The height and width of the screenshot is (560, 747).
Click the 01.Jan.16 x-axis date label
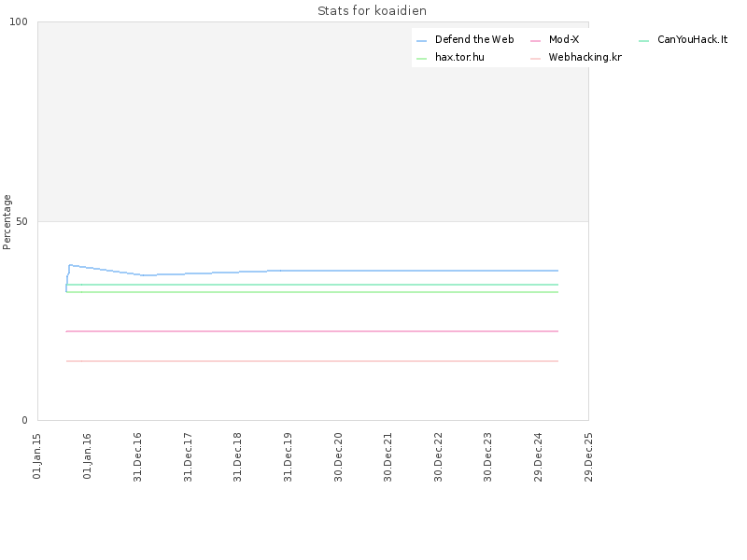(87, 456)
